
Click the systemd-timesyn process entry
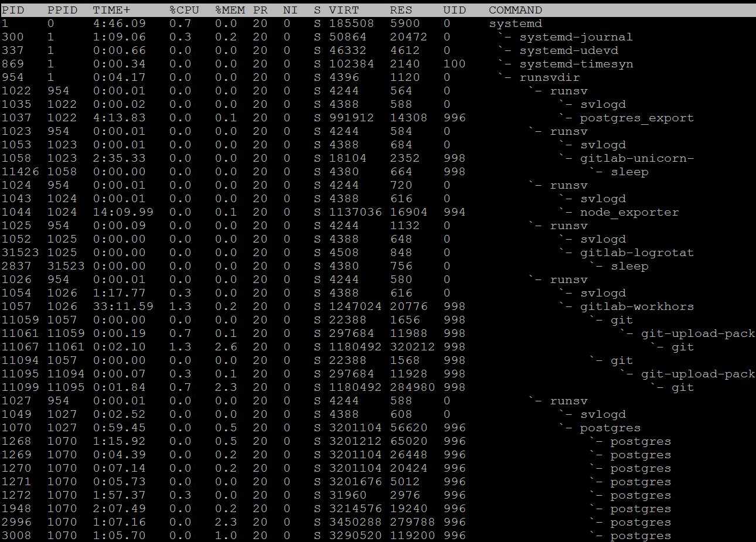click(x=575, y=64)
